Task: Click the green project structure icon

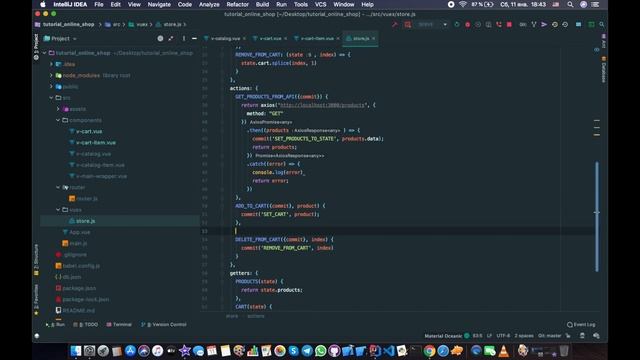Action: click(591, 24)
